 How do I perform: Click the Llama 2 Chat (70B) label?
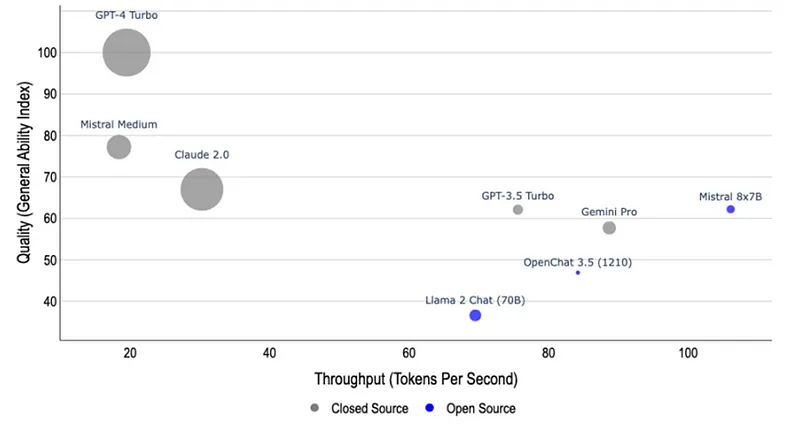[474, 299]
